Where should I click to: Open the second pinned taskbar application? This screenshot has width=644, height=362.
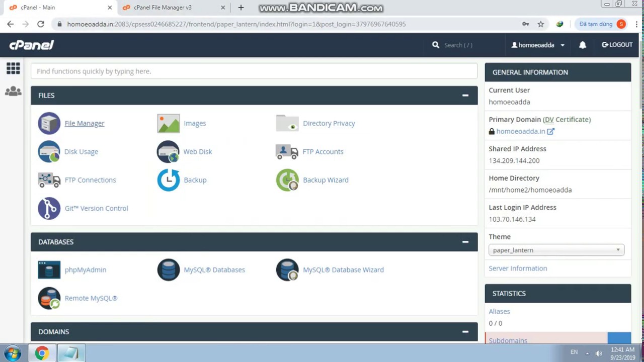[x=71, y=353]
